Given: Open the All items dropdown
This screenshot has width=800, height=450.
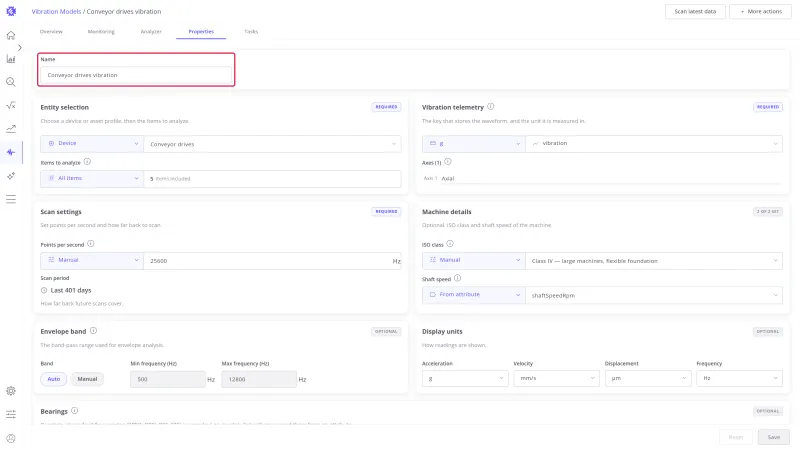Looking at the screenshot, I should coord(92,179).
